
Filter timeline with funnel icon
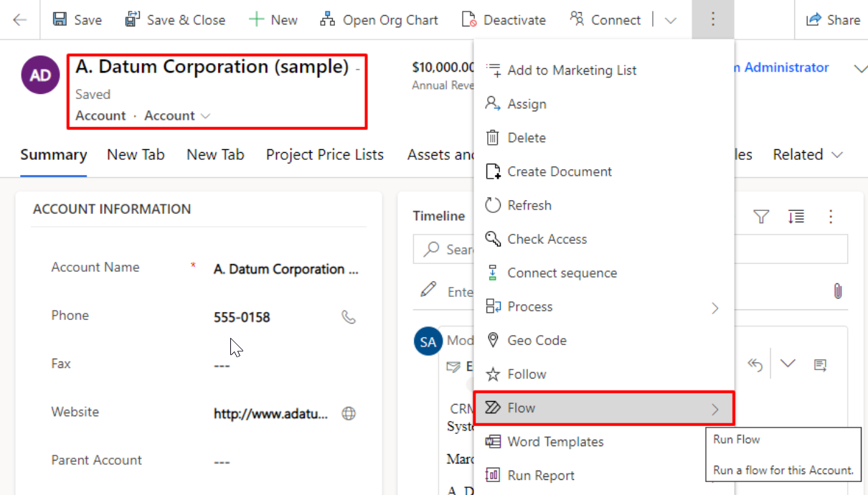click(761, 217)
